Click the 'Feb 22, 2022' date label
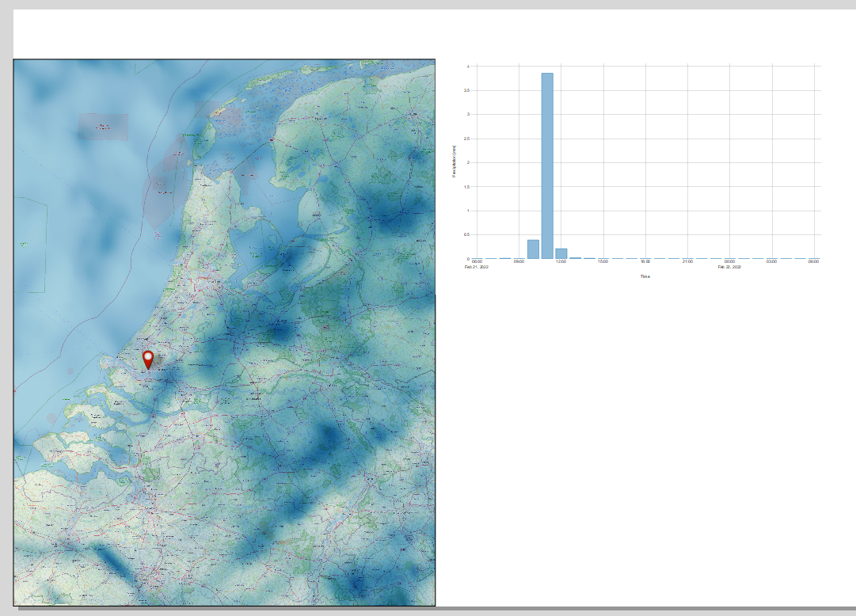856x616 pixels. 729,267
